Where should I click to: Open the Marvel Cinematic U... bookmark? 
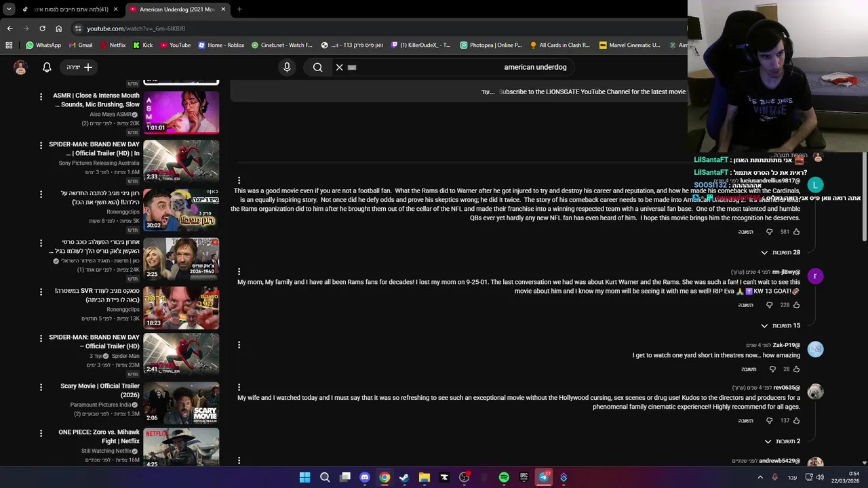(x=629, y=45)
